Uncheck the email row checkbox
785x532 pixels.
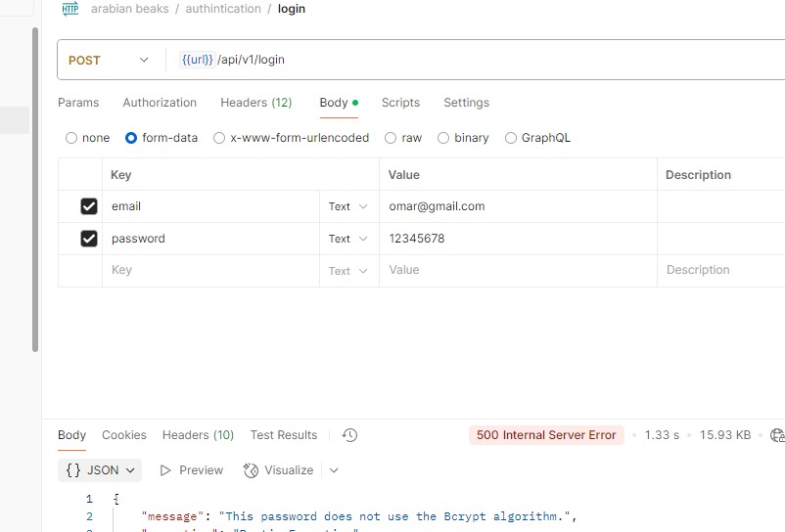89,206
